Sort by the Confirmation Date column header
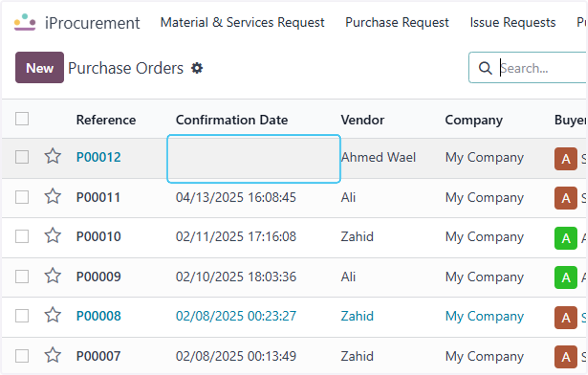 coord(232,120)
